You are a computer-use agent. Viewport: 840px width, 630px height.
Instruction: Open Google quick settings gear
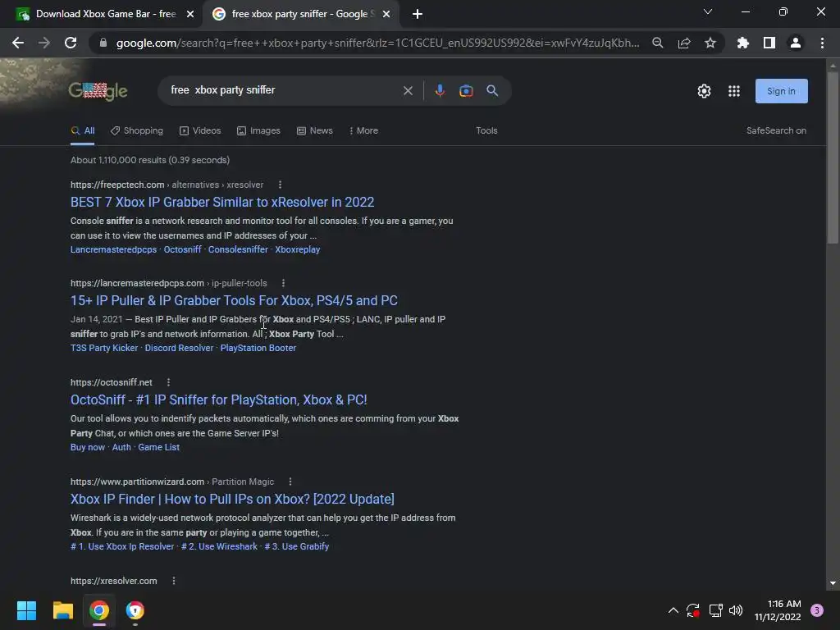[704, 91]
